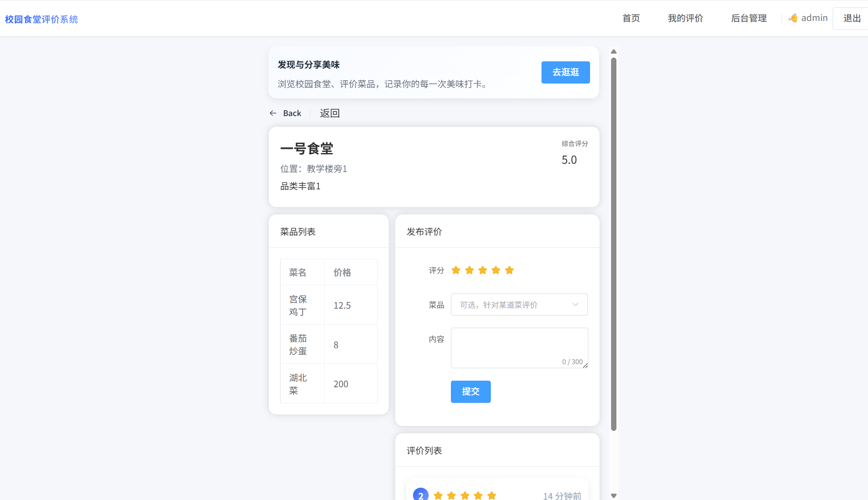The width and height of the screenshot is (868, 500).
Task: Open the 菜品 dish selection dropdown
Action: tap(519, 305)
